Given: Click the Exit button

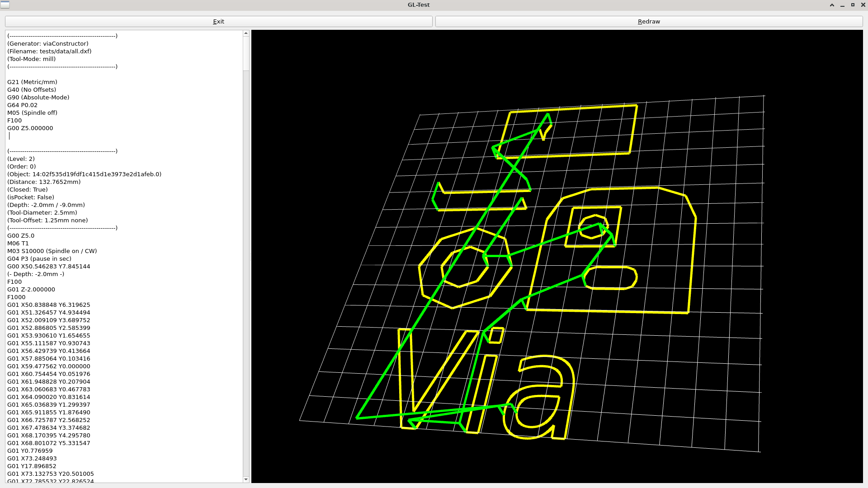Looking at the screenshot, I should [219, 22].
